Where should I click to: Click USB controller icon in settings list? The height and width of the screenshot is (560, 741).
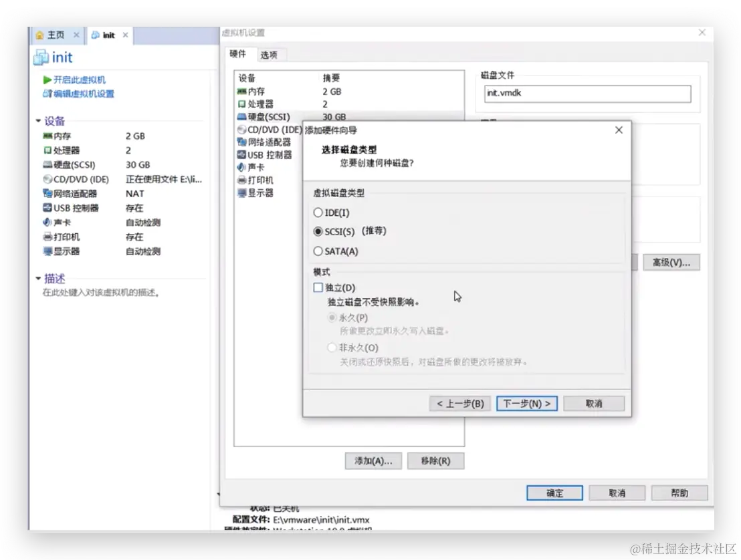click(242, 154)
